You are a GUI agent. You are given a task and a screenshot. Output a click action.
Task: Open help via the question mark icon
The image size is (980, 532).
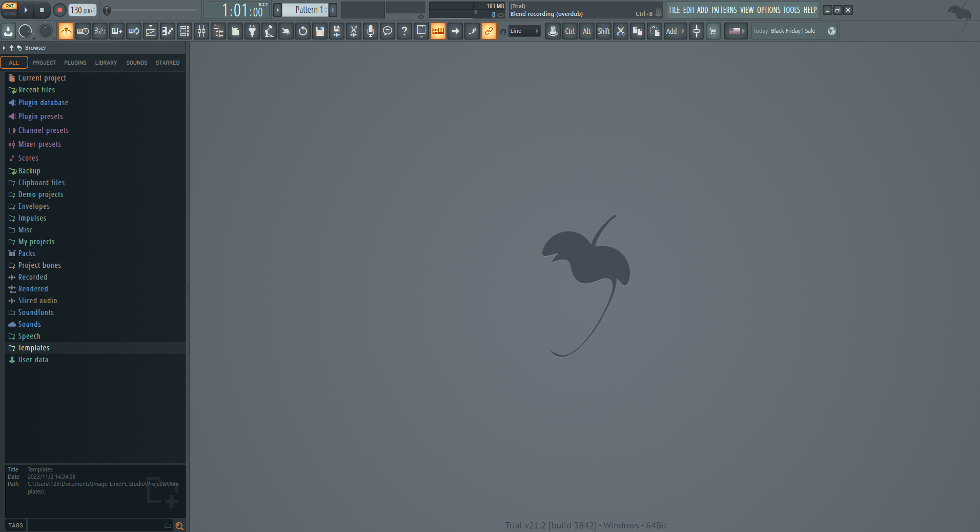pos(404,31)
